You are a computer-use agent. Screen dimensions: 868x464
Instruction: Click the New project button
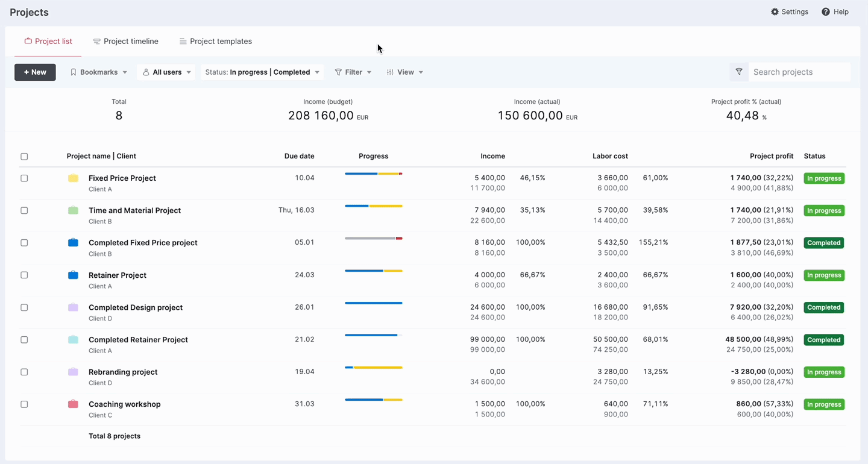pyautogui.click(x=35, y=72)
